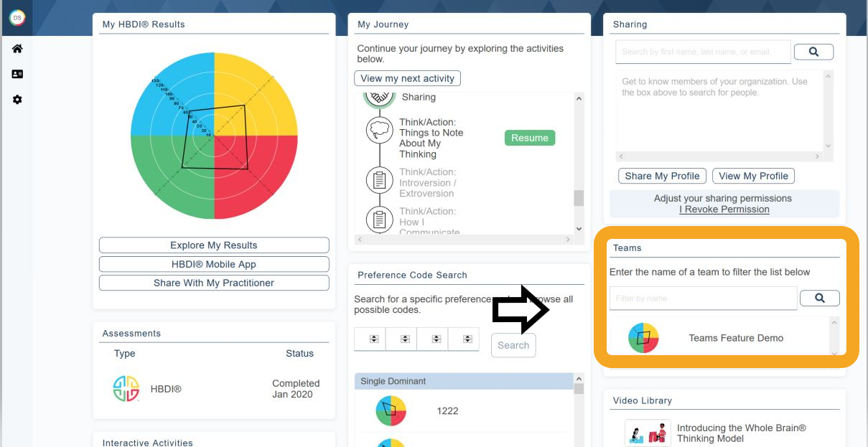Viewport: 868px width, 447px height.
Task: Open Introducing the Whole Brain video thumbnail
Action: point(648,433)
